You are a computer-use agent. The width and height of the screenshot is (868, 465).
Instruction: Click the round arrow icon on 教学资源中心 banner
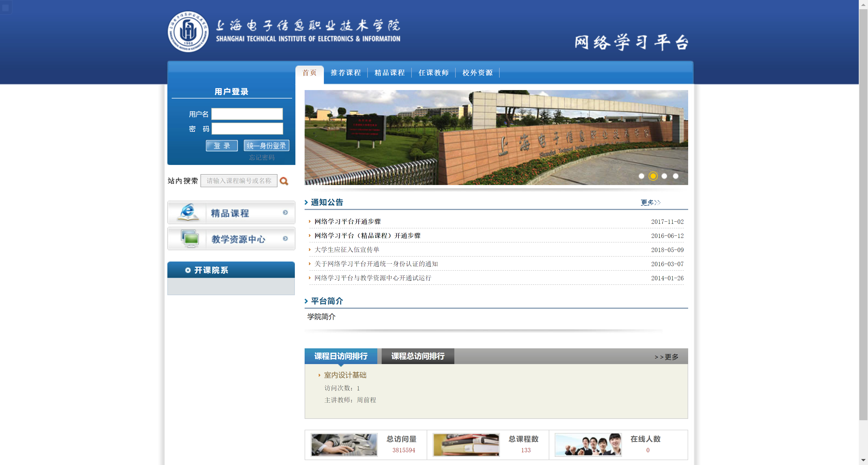pos(285,238)
